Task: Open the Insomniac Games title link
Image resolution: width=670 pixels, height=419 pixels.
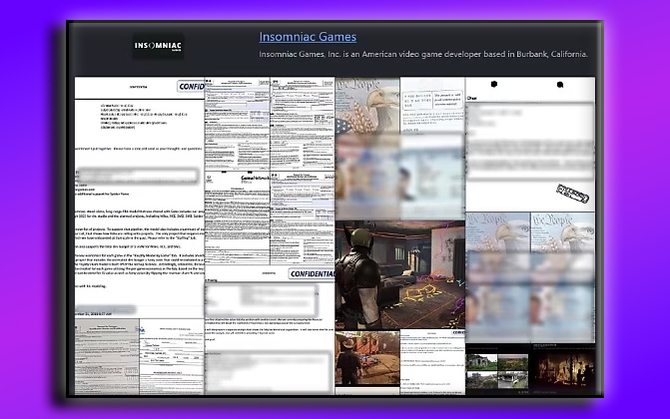Action: point(308,37)
